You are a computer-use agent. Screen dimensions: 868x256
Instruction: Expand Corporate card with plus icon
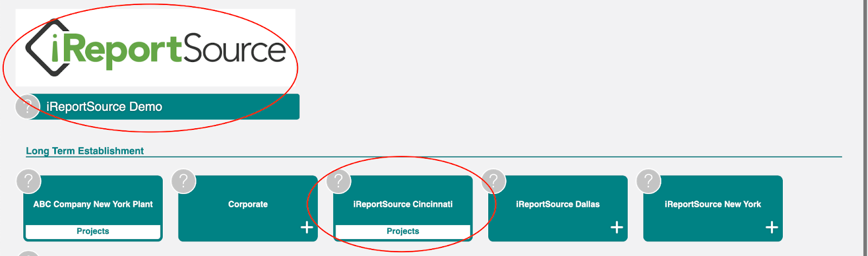click(x=307, y=227)
